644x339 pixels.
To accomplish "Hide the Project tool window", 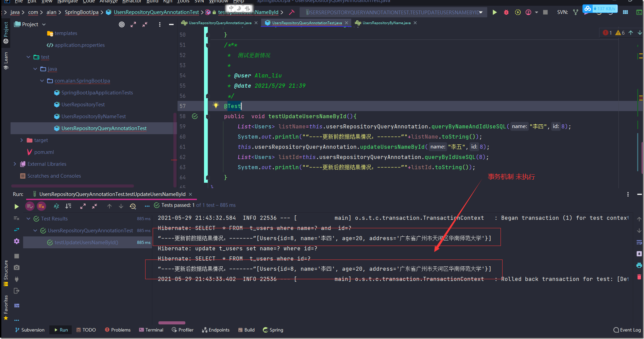I will (x=171, y=24).
